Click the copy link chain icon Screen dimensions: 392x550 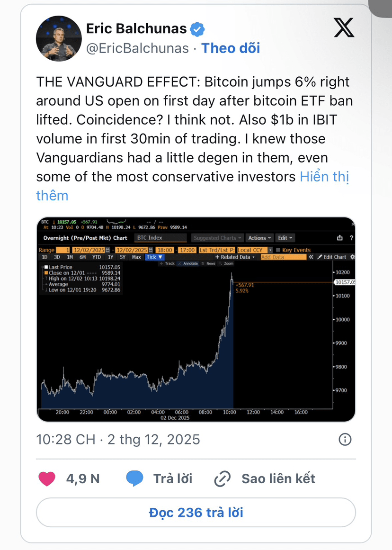point(222,479)
